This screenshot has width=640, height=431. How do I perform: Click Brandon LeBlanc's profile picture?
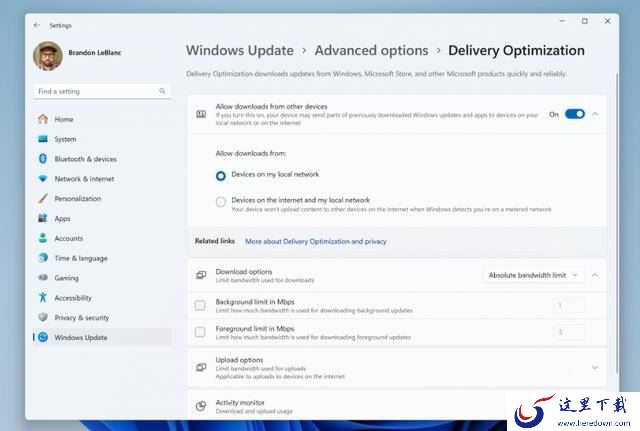[48, 56]
